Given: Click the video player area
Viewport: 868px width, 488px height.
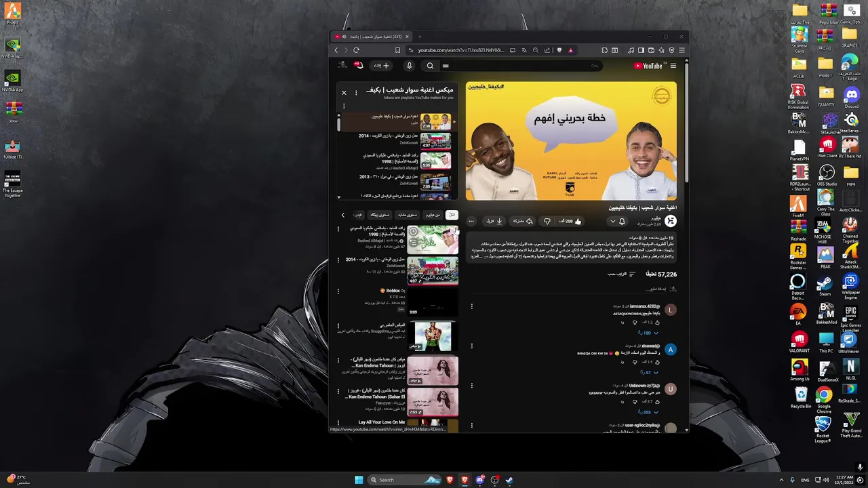Looking at the screenshot, I should click(x=571, y=141).
